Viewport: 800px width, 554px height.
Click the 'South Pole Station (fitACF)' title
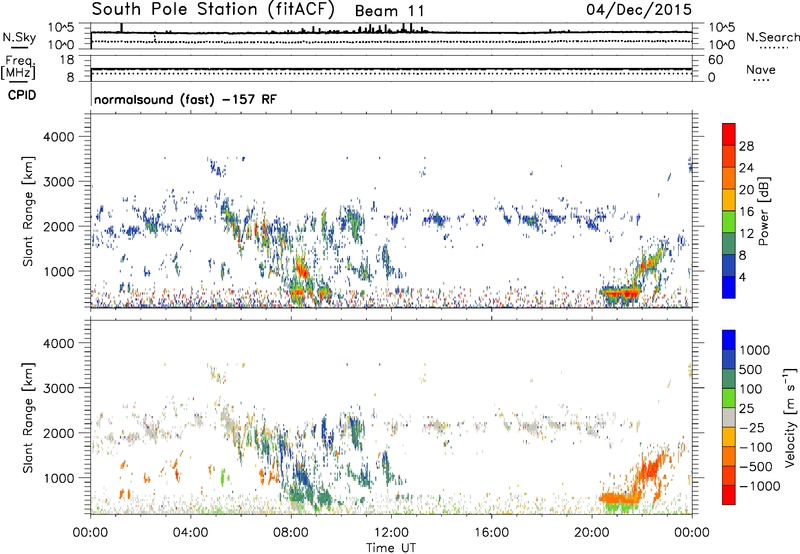click(x=213, y=9)
